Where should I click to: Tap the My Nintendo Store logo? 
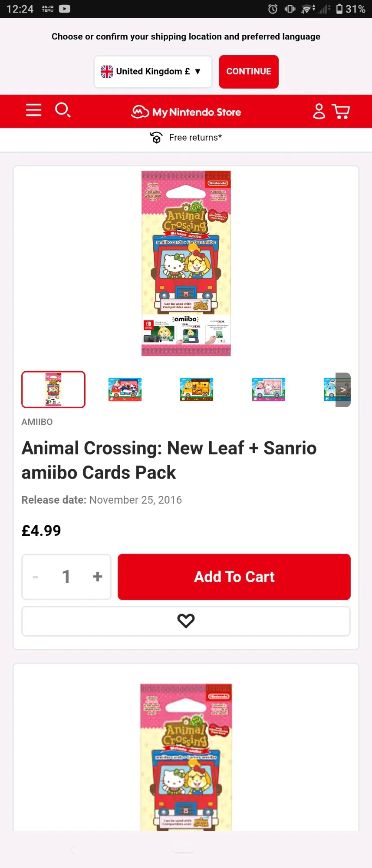click(x=186, y=112)
